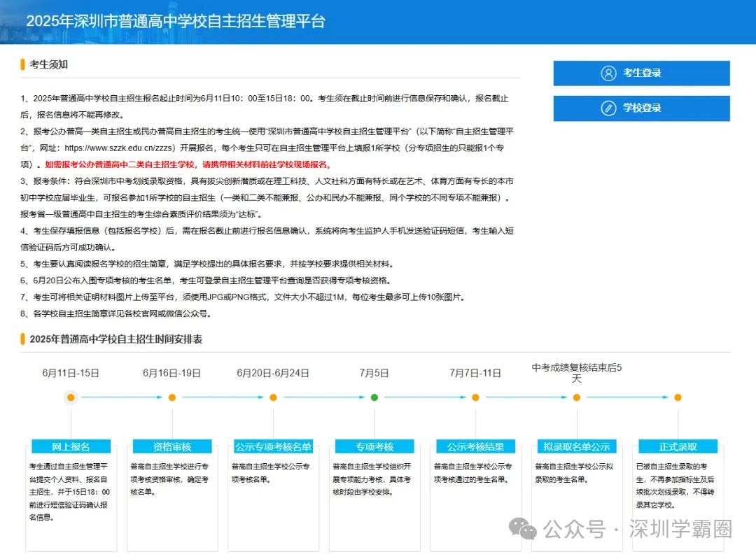Click the 考生须知 section heading
Screen dimensions: 756x559
point(49,64)
